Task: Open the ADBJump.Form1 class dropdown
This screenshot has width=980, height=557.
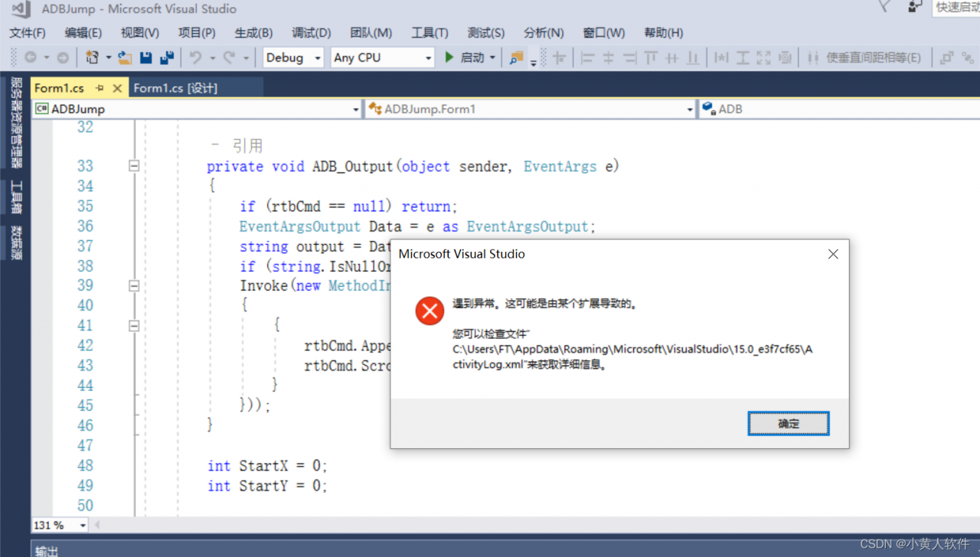Action: point(531,109)
